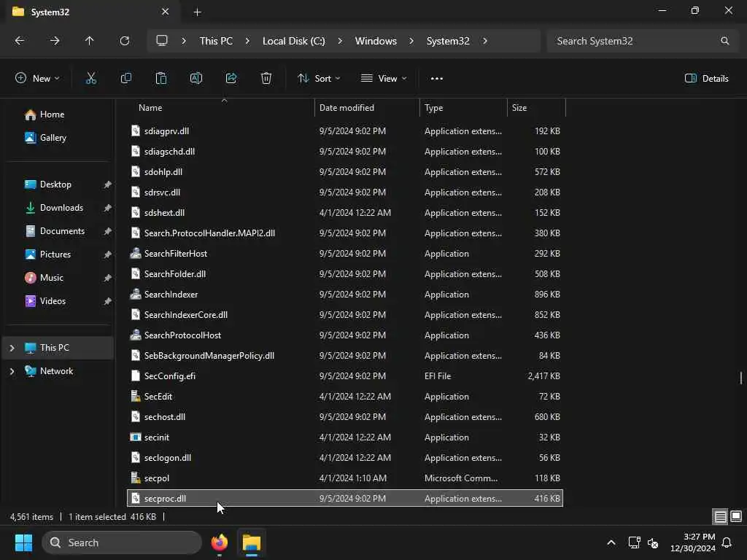Navigate to Windows breadcrumb
The image size is (747, 560).
(376, 41)
